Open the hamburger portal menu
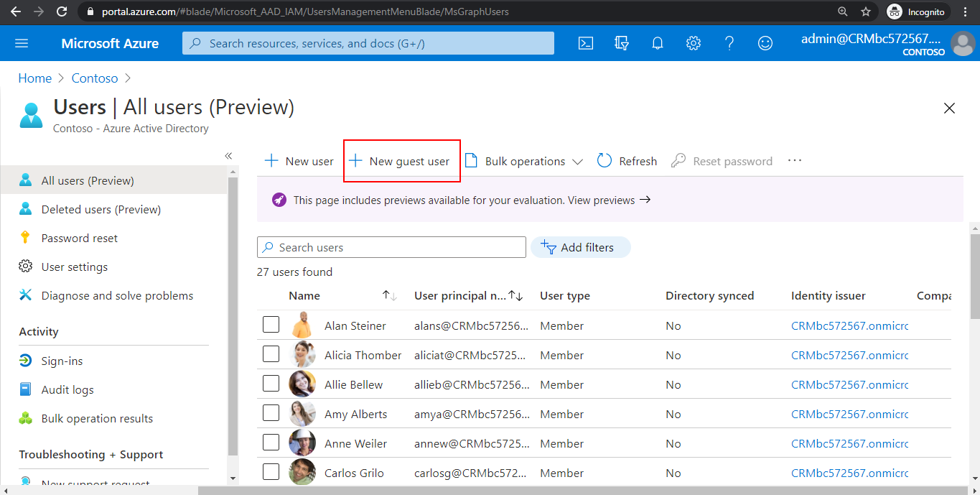Image resolution: width=980 pixels, height=495 pixels. tap(22, 43)
